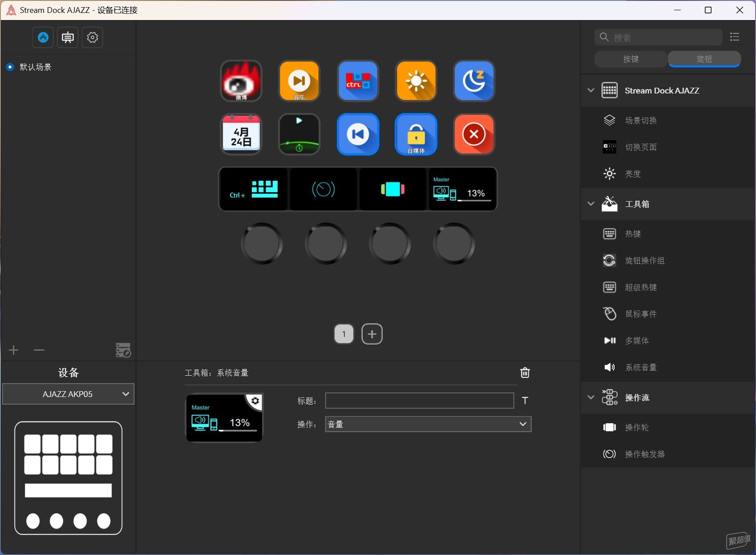Switch to the 旋钮 tab
The height and width of the screenshot is (555, 756).
[x=704, y=59]
